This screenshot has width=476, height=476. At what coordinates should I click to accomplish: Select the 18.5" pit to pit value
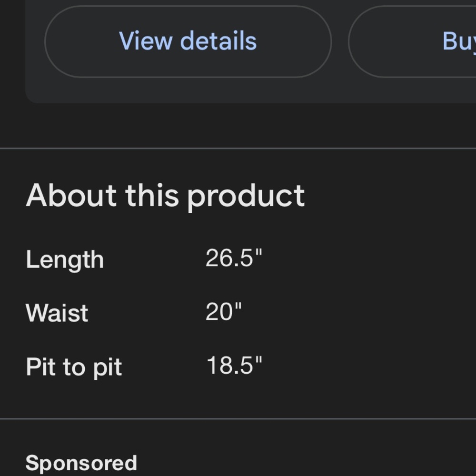coord(234,365)
